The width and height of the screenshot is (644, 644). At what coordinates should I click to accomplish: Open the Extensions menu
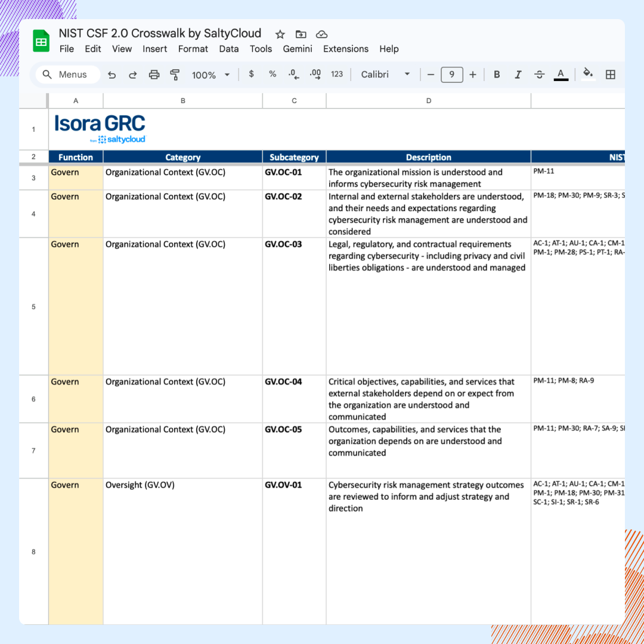[346, 49]
